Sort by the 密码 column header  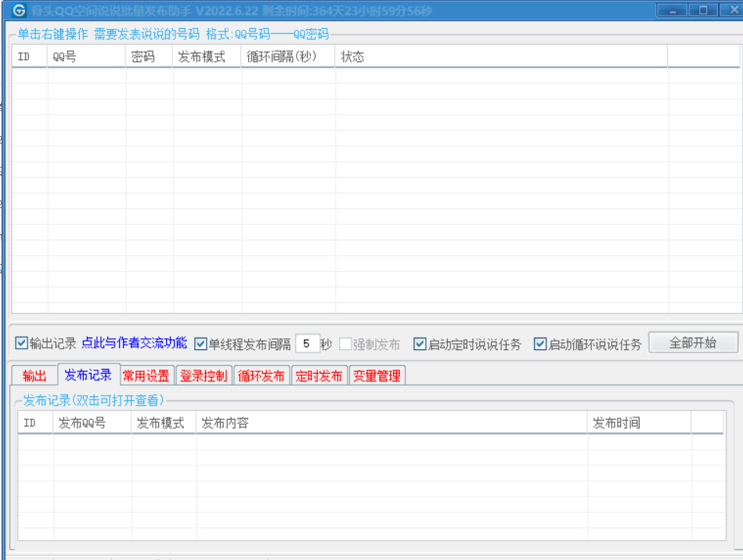coord(149,56)
